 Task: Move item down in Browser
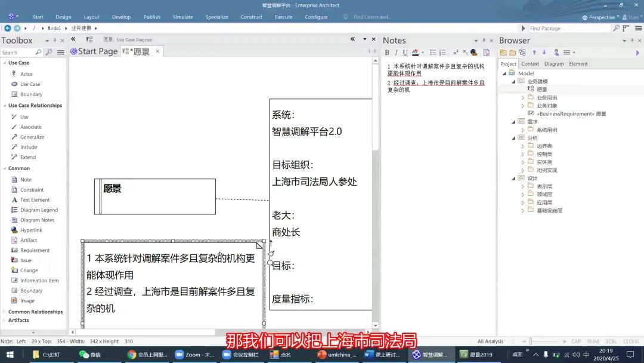click(x=544, y=52)
